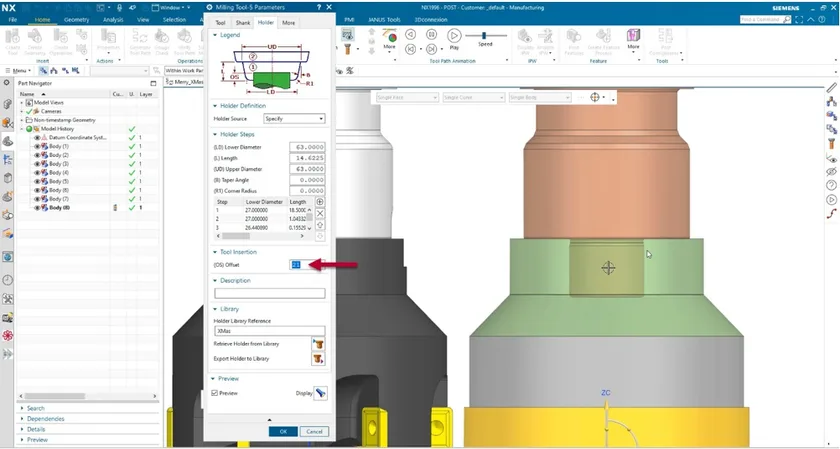Click the Program Order View toolbar icon

[x=44, y=70]
